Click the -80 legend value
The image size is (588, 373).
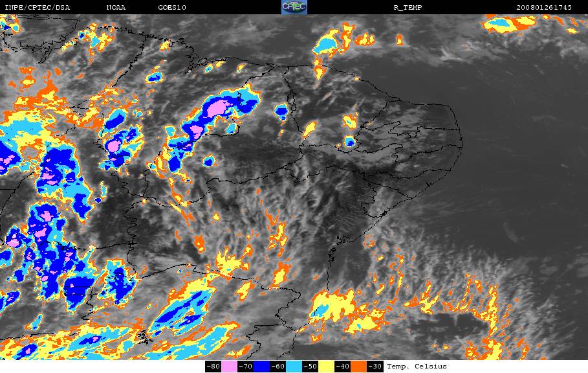(x=213, y=367)
